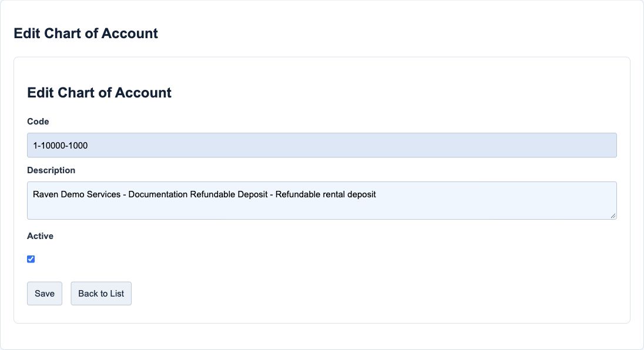The width and height of the screenshot is (644, 350).
Task: Click the card heading Edit Chart of Account
Action: 99,93
